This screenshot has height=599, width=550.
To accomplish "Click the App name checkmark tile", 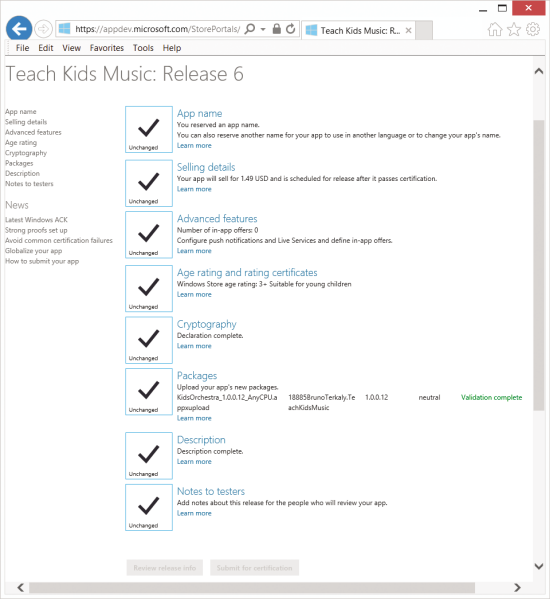I will click(x=149, y=130).
